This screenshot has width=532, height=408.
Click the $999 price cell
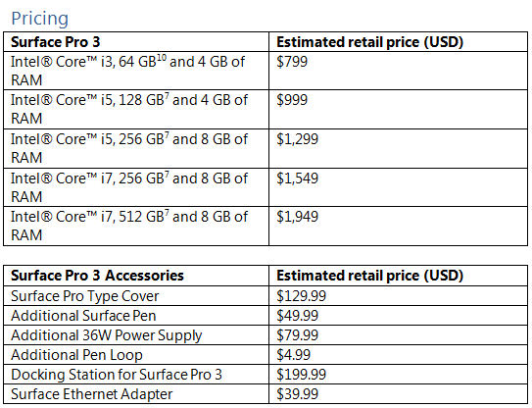tap(292, 100)
